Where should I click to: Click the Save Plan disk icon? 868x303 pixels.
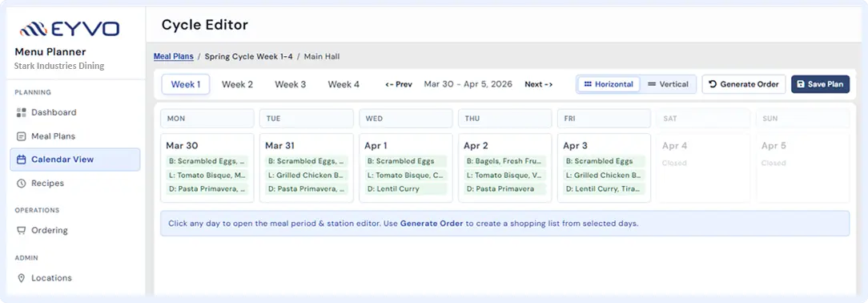801,84
